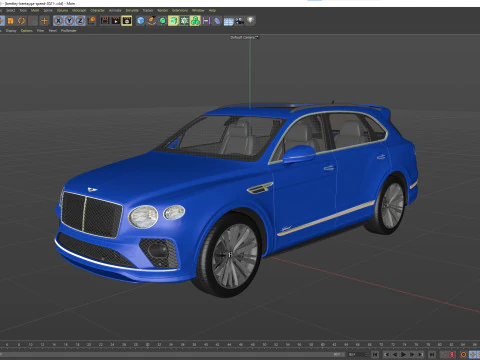
Task: Go to end of animation
Action: pyautogui.click(x=432, y=355)
